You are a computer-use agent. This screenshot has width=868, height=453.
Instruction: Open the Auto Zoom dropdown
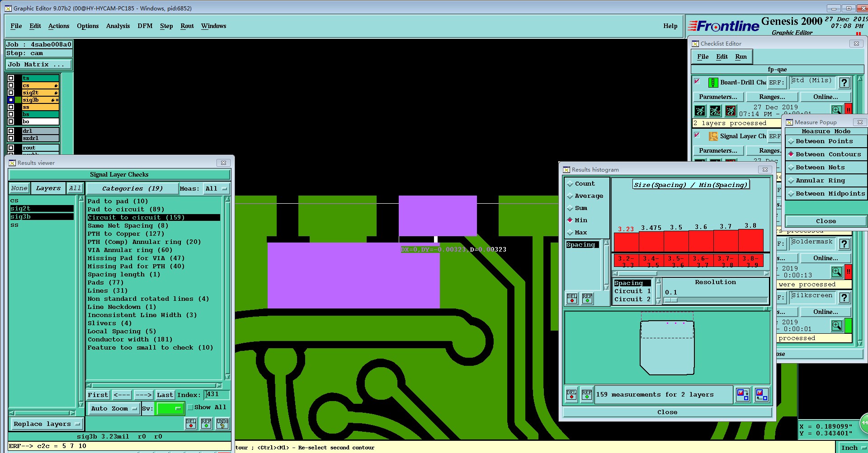click(113, 409)
